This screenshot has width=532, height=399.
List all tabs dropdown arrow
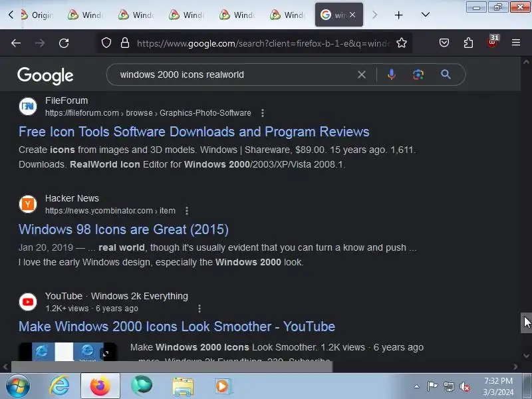click(x=426, y=15)
